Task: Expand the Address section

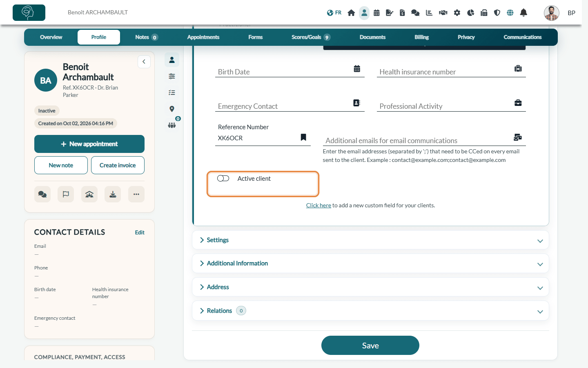Action: click(370, 287)
